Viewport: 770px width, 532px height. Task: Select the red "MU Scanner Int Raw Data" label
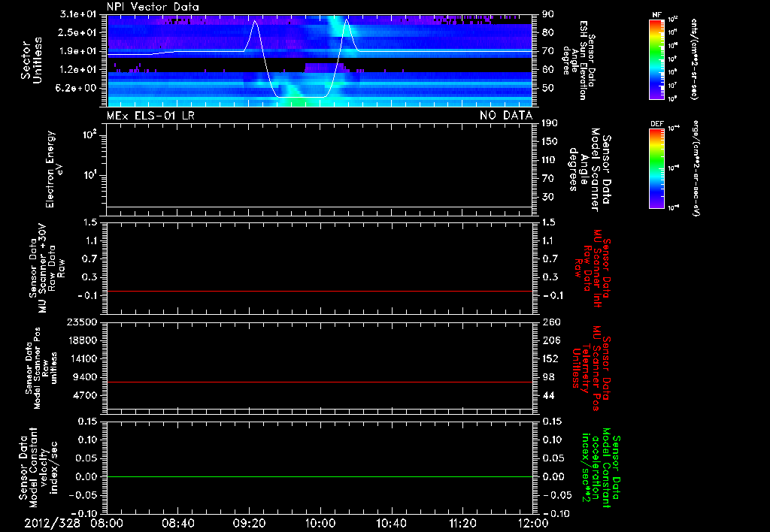tap(593, 268)
